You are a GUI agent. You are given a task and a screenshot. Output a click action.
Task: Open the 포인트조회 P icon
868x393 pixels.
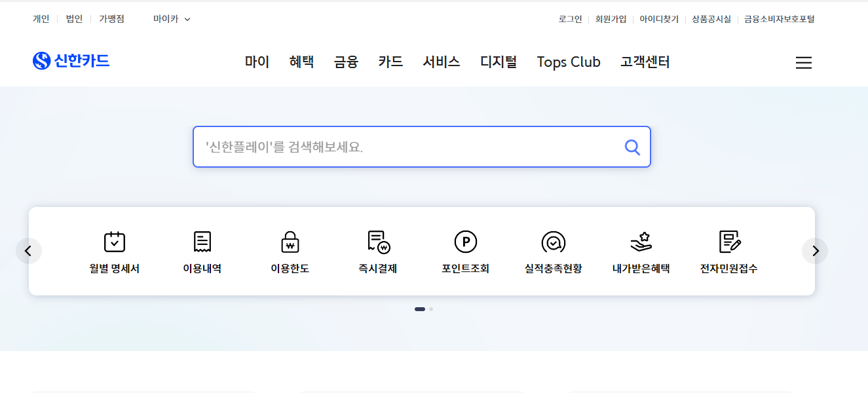466,242
